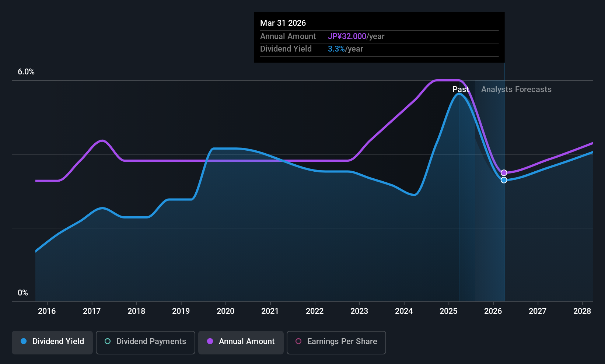Click the 2025 year label on axis
This screenshot has height=364, width=605.
click(448, 311)
